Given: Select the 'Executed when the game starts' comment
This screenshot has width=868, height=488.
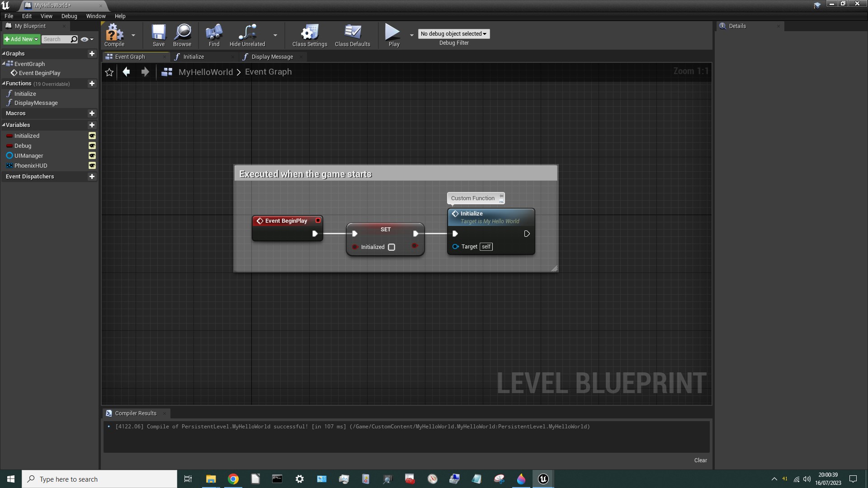Looking at the screenshot, I should click(x=396, y=174).
